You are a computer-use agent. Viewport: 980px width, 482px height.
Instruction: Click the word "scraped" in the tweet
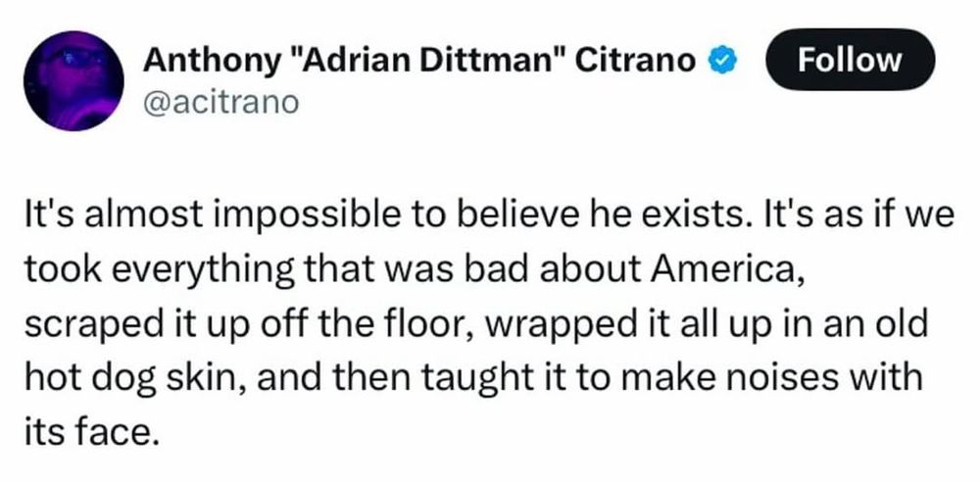(92, 326)
